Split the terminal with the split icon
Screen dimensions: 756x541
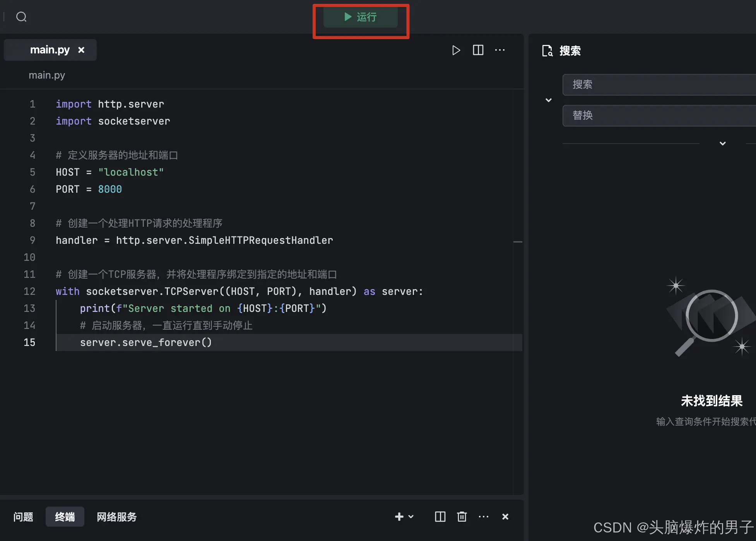tap(440, 517)
